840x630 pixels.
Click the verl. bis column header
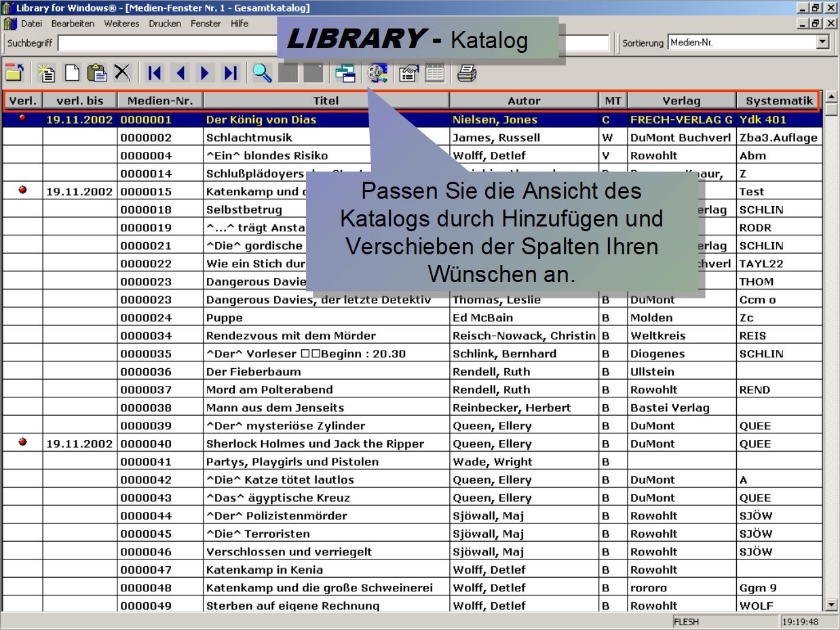coord(80,101)
